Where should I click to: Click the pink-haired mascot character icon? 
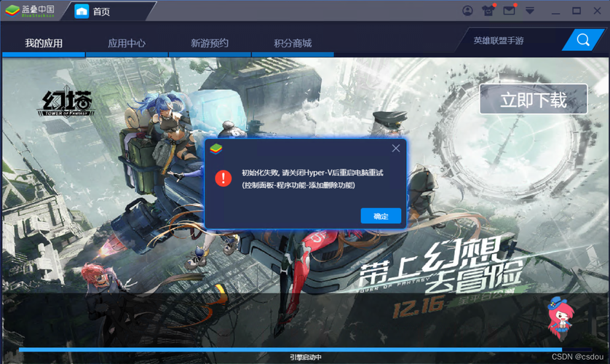(x=561, y=319)
